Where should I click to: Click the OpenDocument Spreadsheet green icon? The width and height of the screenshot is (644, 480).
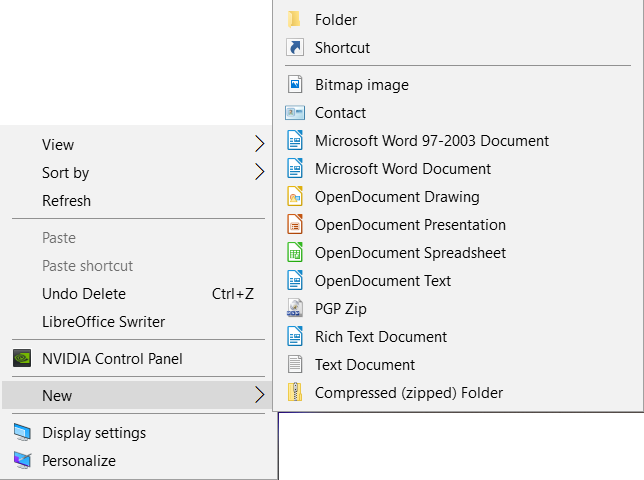point(295,252)
